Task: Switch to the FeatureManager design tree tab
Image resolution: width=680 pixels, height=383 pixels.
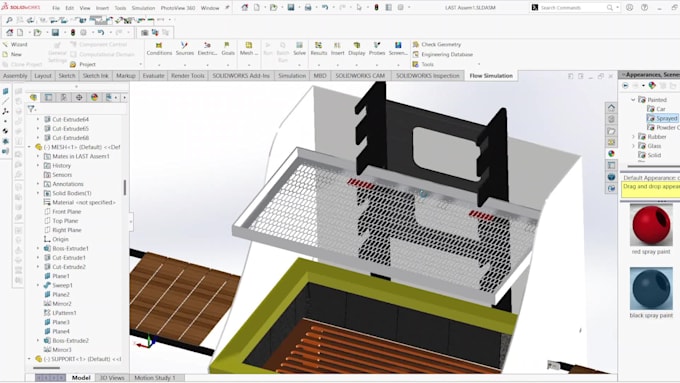Action: click(33, 98)
